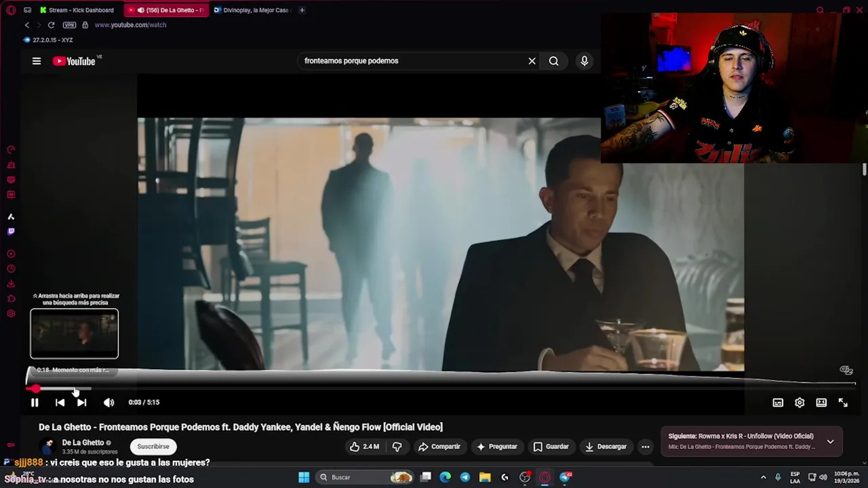Switch to the Divinoplay tab
Viewport: 868px width, 488px height.
[x=252, y=10]
